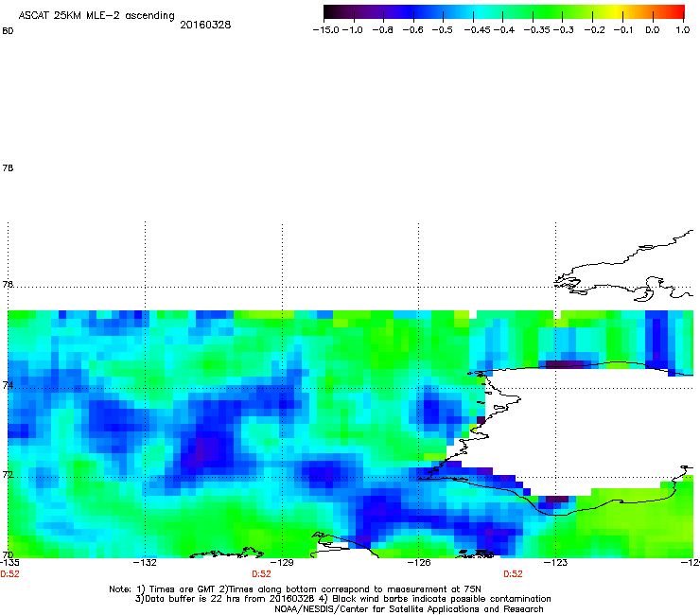
Task: Select the date label 20160328
Action: (x=205, y=25)
